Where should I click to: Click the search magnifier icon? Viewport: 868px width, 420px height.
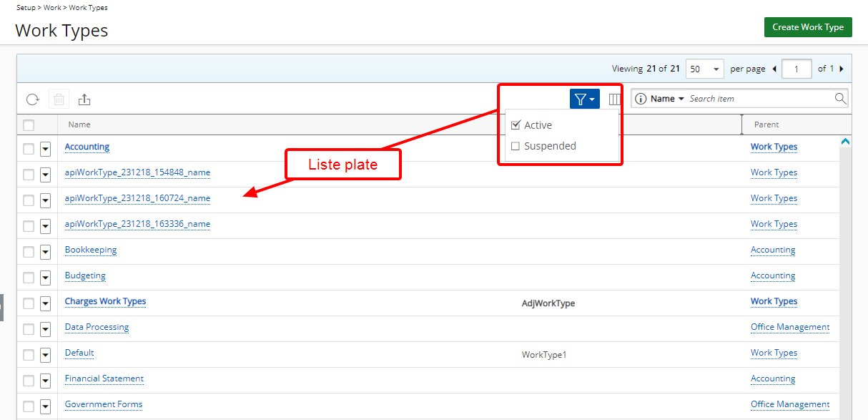pos(840,99)
